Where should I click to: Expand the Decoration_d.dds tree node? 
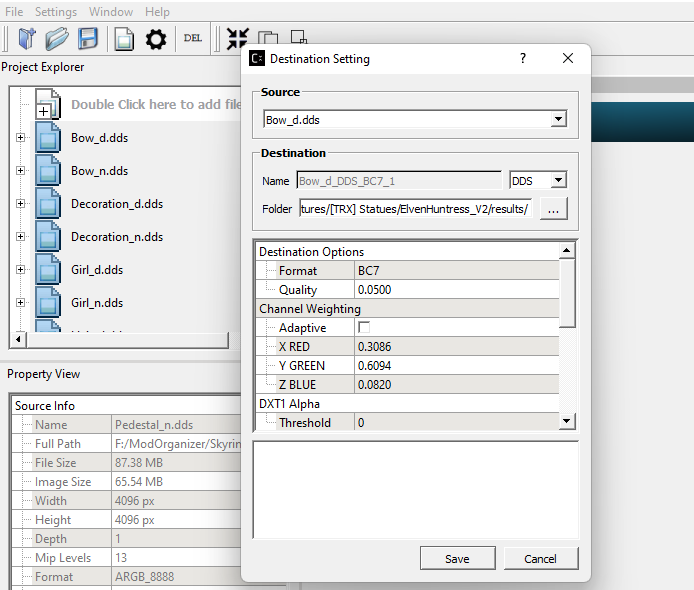[20, 204]
